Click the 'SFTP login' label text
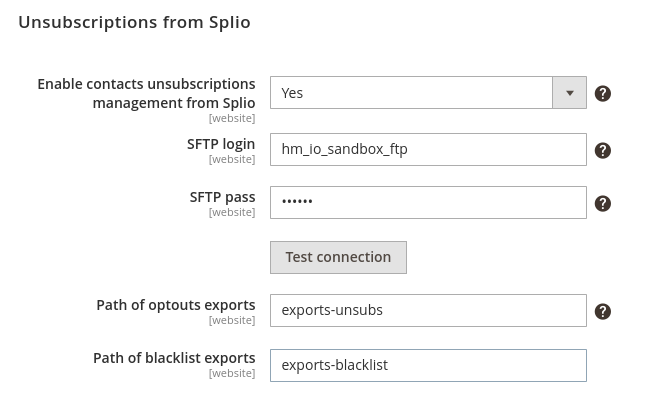This screenshot has width=645, height=404. click(x=221, y=144)
